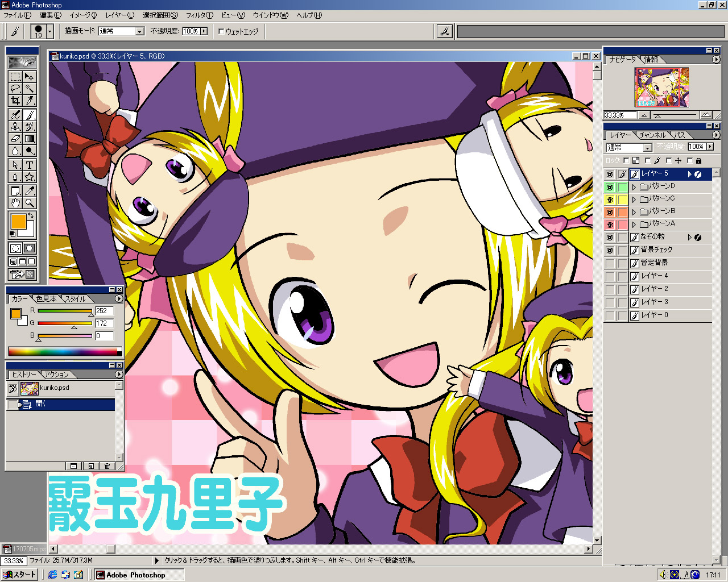Select the Eyedropper tool
This screenshot has width=728, height=582.
(x=30, y=191)
